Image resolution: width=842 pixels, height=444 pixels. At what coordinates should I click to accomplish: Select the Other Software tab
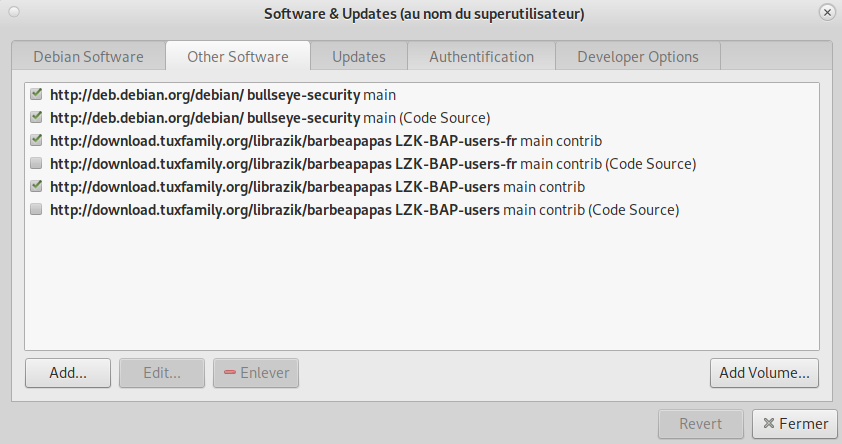[x=238, y=56]
